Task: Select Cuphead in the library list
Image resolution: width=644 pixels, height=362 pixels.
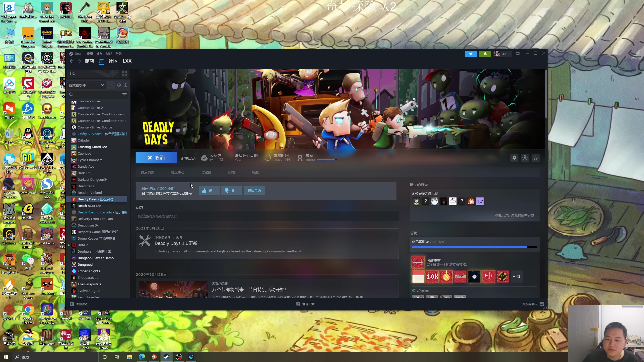Action: pyautogui.click(x=97, y=153)
